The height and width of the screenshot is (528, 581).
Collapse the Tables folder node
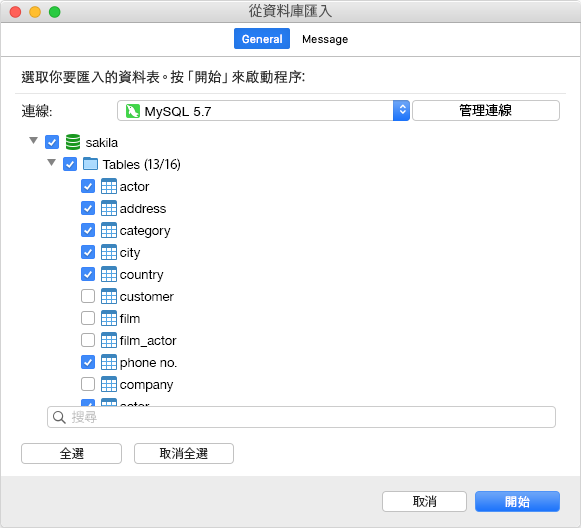coord(52,163)
